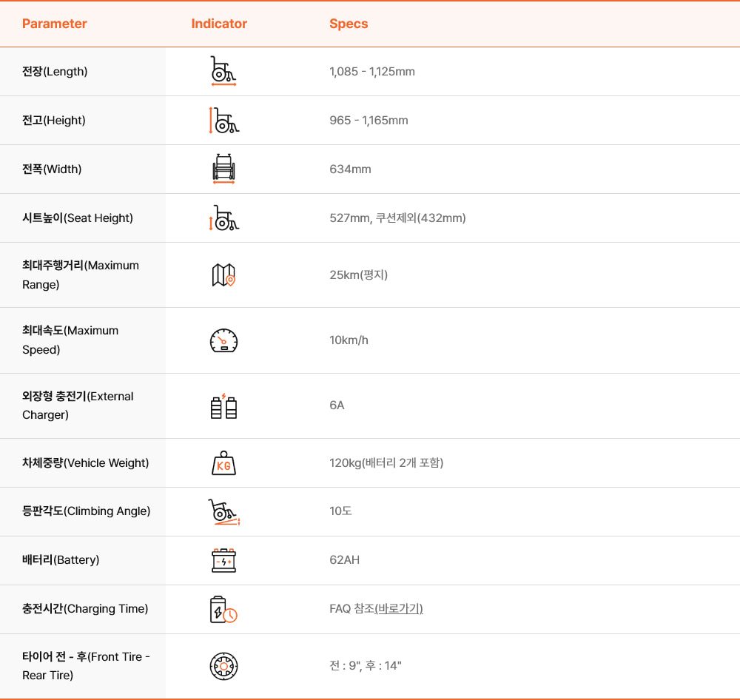740x700 pixels.
Task: Select the 전장(Length) label
Action: (55, 71)
